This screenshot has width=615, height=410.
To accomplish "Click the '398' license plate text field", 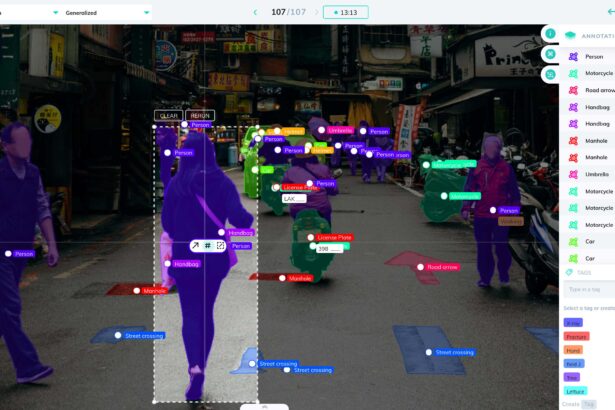I will coord(329,248).
